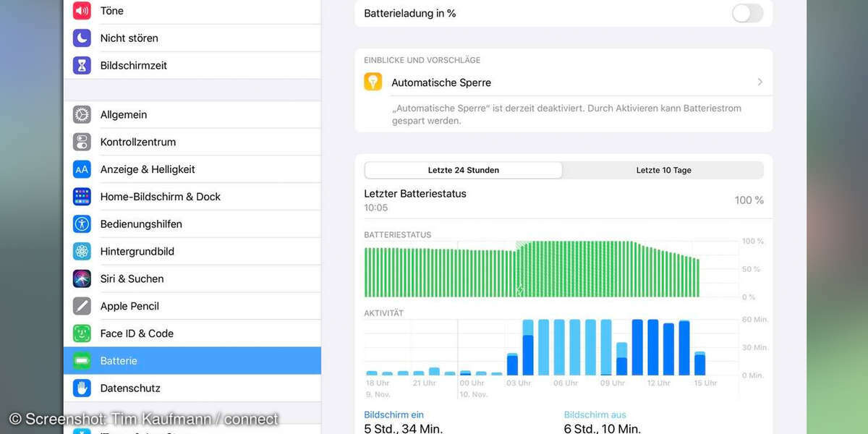Tap the green Batteriestatus level chart
The width and height of the screenshot is (868, 434).
click(532, 269)
